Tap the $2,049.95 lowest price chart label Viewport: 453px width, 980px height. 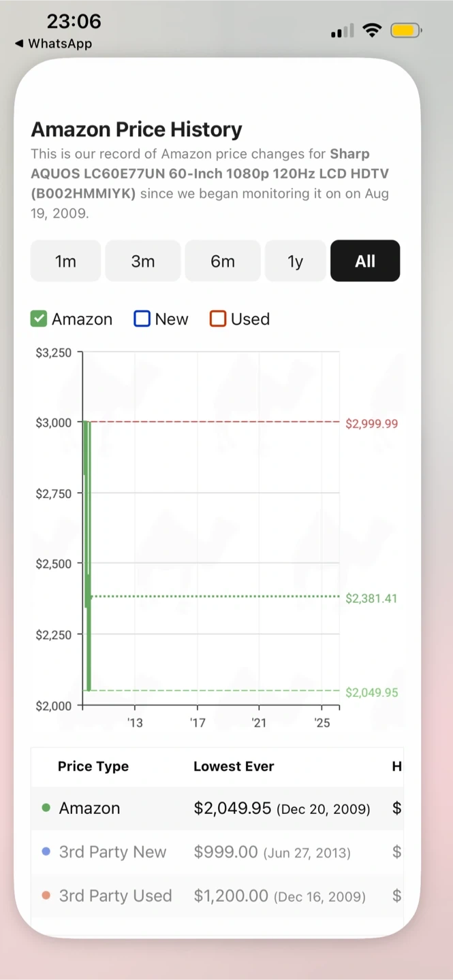[x=371, y=692]
